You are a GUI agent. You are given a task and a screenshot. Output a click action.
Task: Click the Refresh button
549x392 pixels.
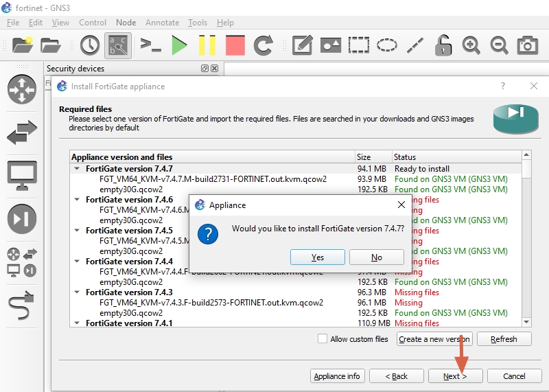[x=504, y=339]
